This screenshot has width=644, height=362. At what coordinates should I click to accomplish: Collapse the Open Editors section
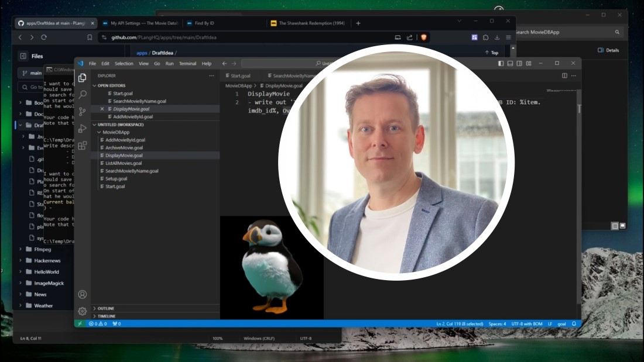coord(94,85)
